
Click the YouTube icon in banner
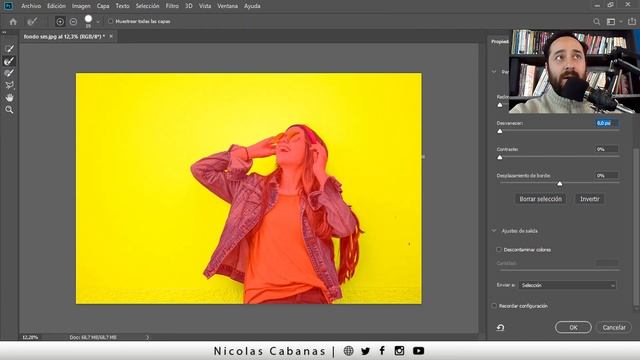coord(418,351)
